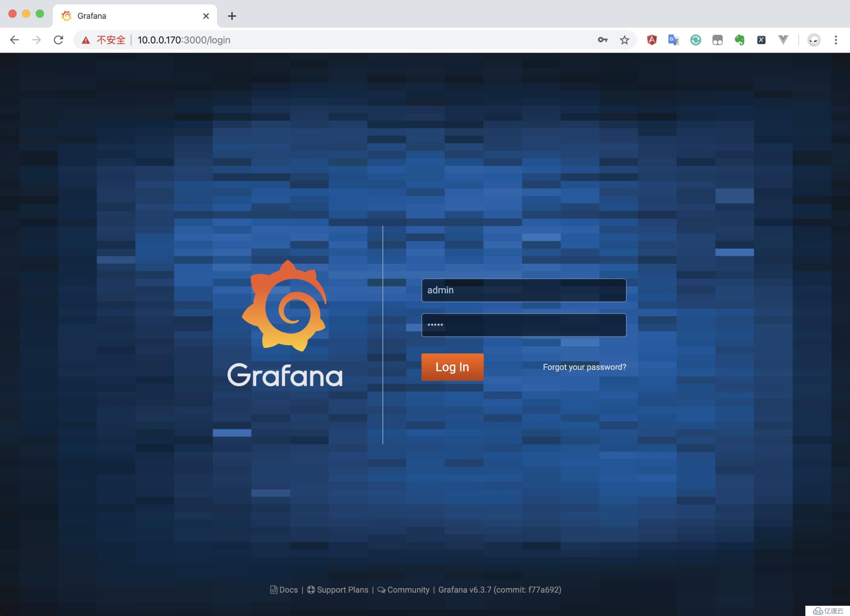
Task: Click the Grafana wordmark text
Action: [x=285, y=375]
